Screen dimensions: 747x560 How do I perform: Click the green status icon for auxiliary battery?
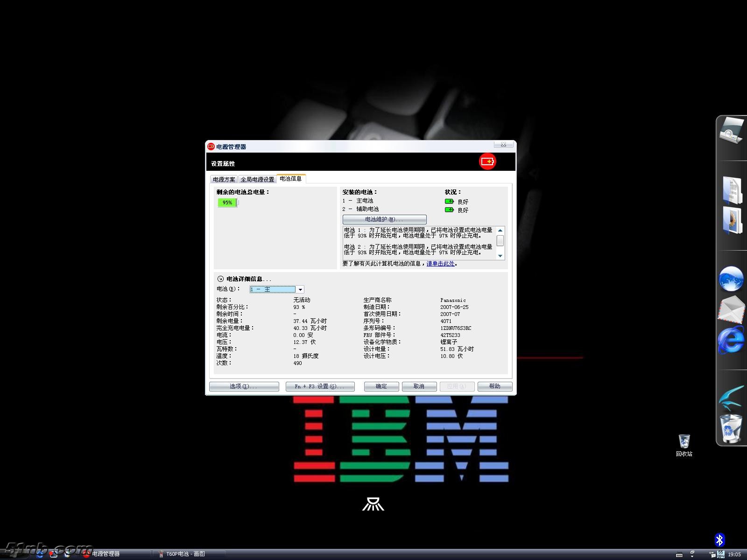(x=449, y=210)
